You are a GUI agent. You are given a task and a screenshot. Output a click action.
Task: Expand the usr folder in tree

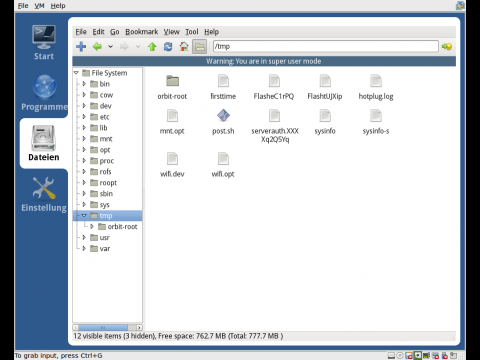pos(84,238)
